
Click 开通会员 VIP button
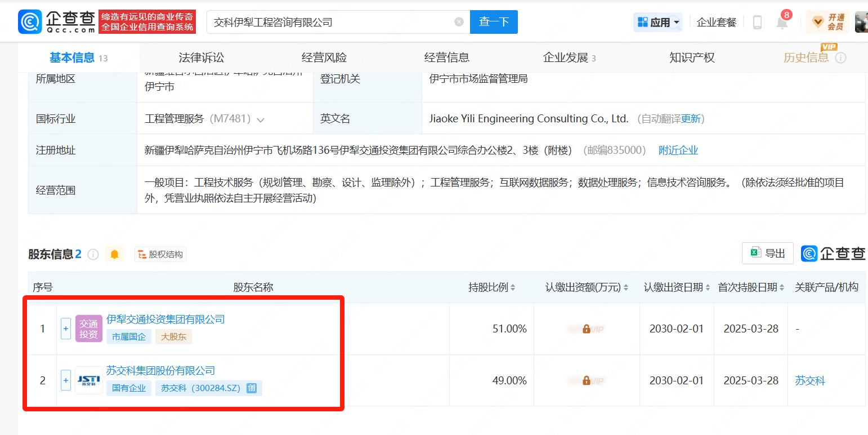[x=827, y=22]
